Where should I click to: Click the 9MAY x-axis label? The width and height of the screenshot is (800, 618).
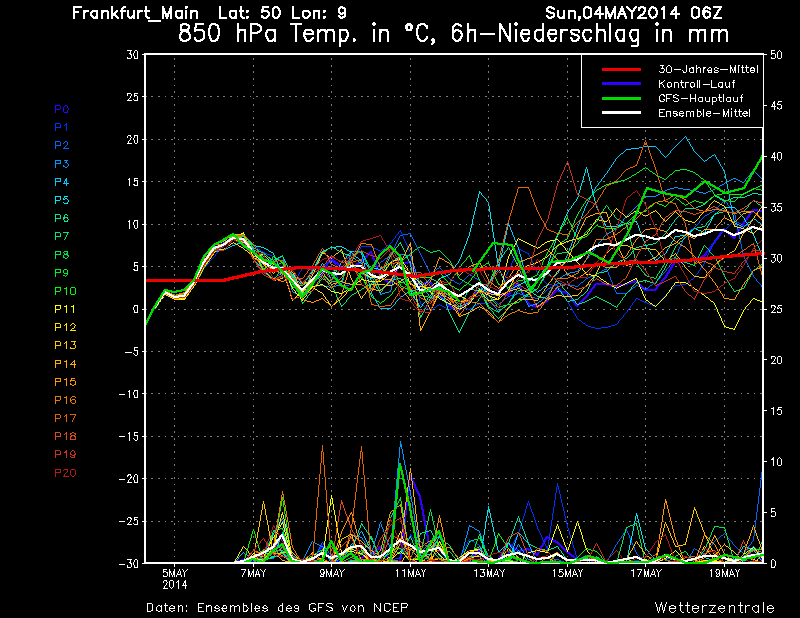point(332,573)
